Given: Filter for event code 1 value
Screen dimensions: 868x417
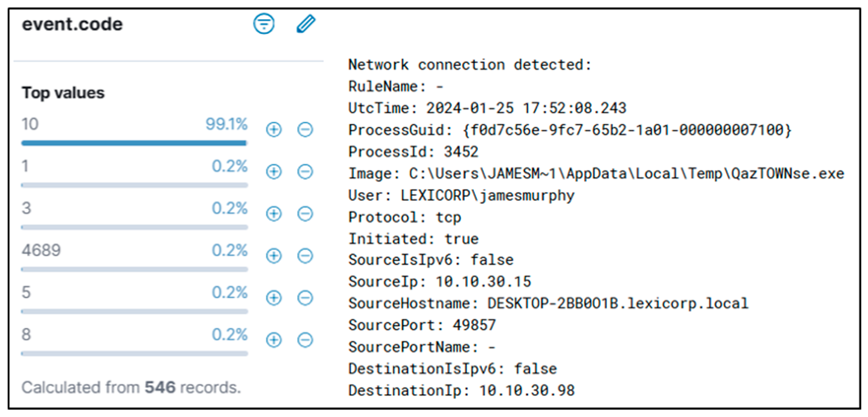Looking at the screenshot, I should (274, 172).
